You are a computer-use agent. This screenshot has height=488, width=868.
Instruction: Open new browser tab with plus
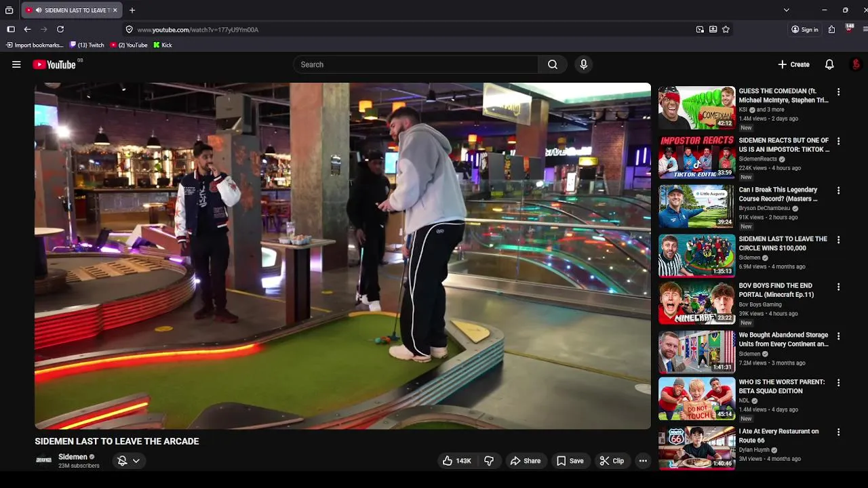point(132,10)
